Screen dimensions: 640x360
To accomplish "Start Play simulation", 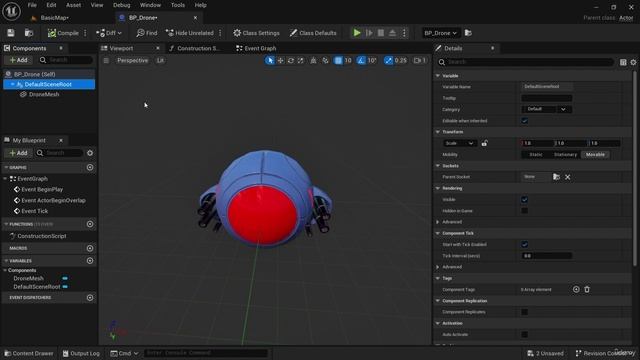I will (357, 33).
